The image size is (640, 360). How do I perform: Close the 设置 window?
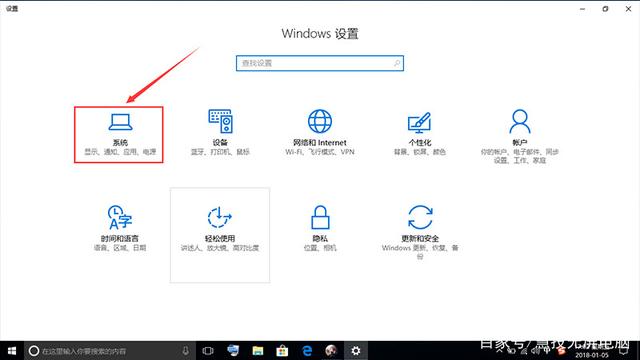point(629,9)
